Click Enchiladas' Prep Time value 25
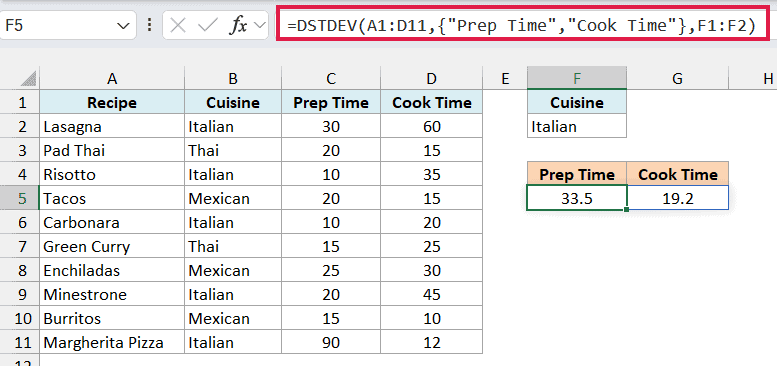 point(331,271)
